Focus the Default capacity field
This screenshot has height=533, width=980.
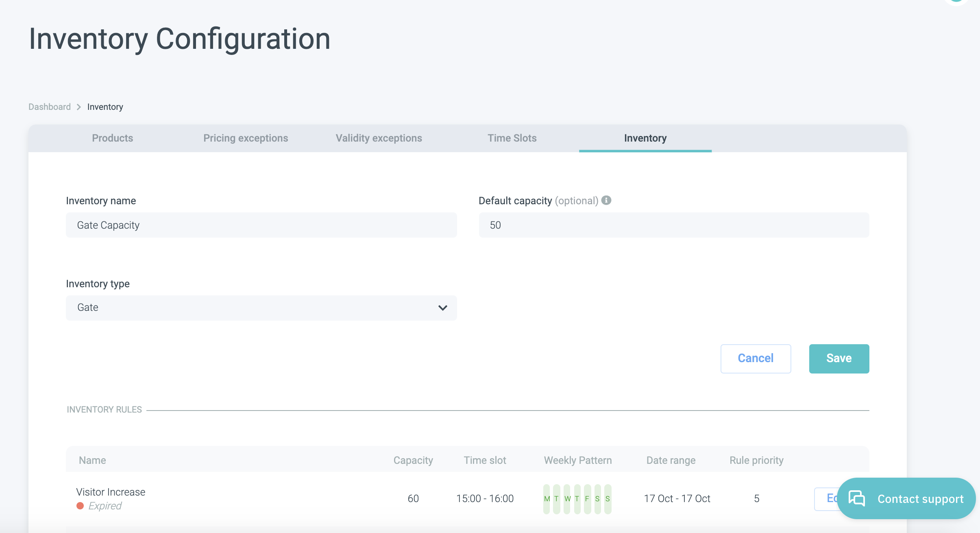click(x=673, y=225)
